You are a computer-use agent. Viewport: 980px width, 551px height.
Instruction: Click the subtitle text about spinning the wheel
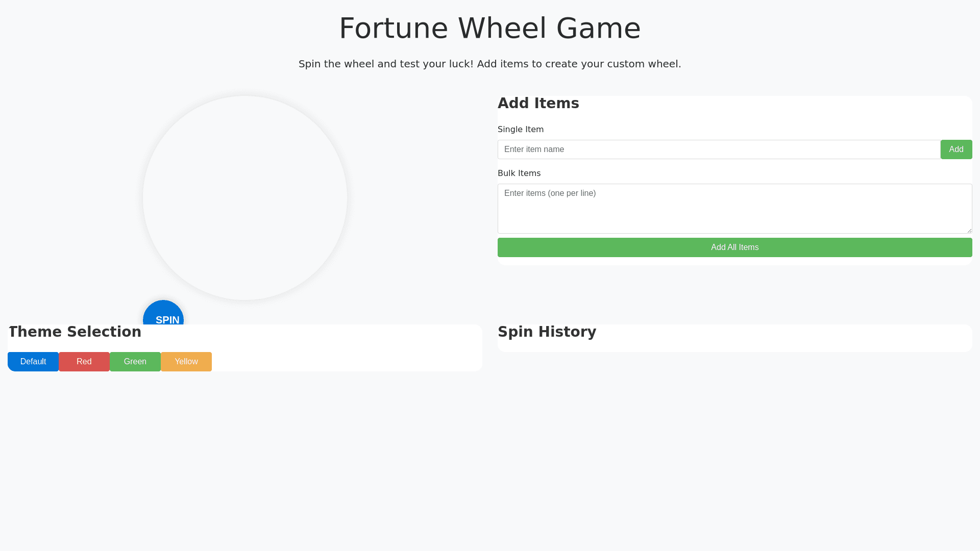[x=490, y=64]
